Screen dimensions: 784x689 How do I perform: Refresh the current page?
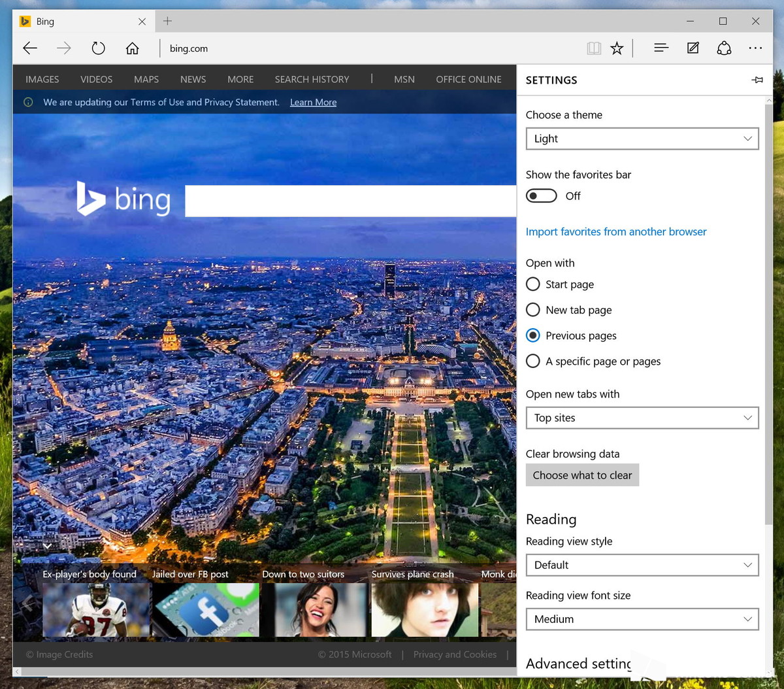point(98,48)
